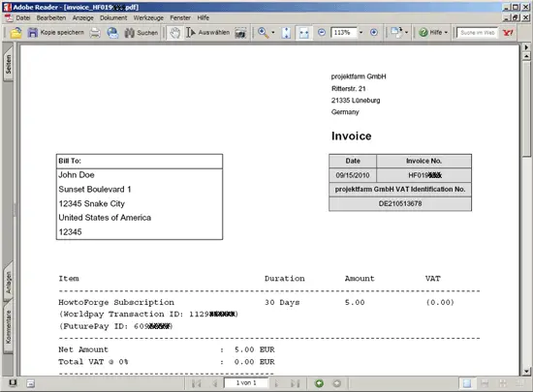Click the fit page height icon
Screen dimensions: 533x392
point(286,33)
